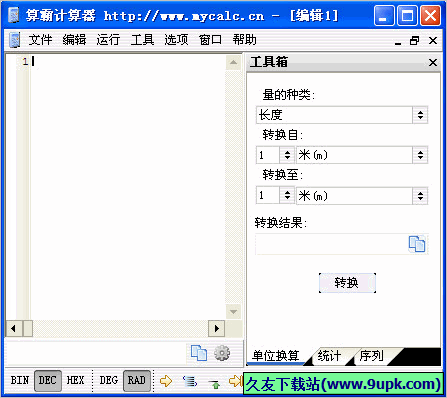Click the 转换至 value field
447x398 pixels.
coord(268,195)
